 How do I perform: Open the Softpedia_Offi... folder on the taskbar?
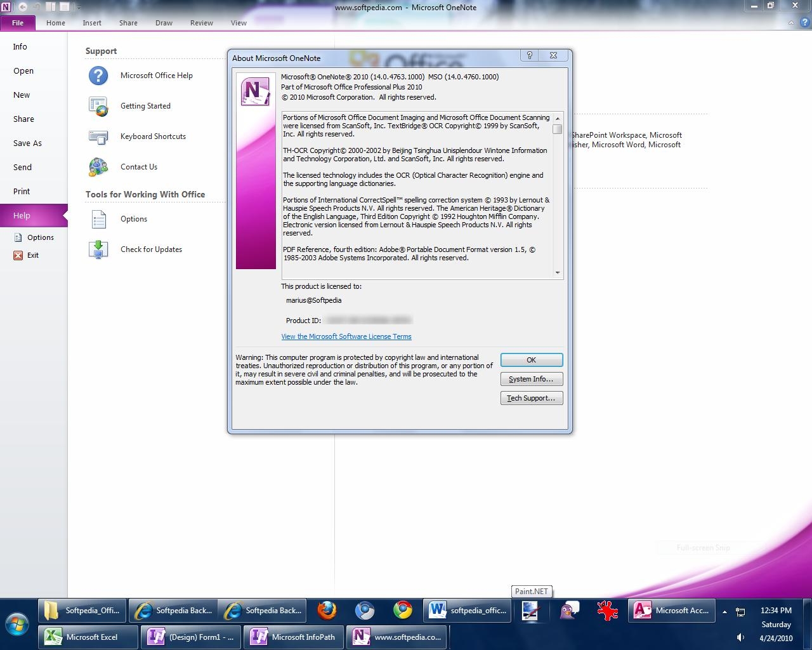pos(82,611)
